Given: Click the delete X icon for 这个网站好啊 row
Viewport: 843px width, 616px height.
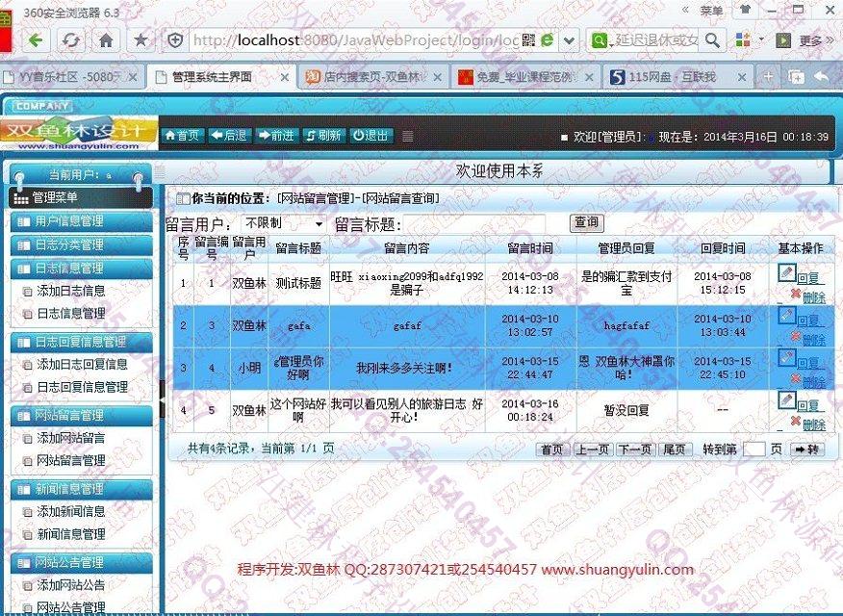Looking at the screenshot, I should tap(796, 421).
